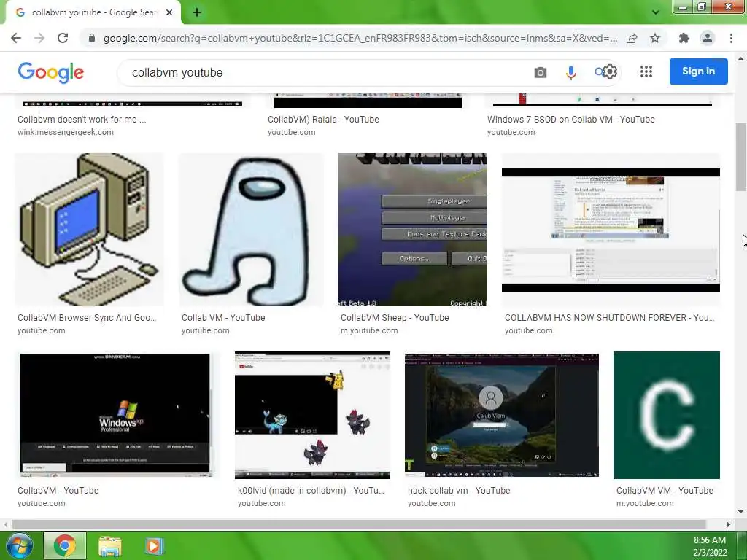
Task: Click the Sign in button
Action: pos(698,71)
